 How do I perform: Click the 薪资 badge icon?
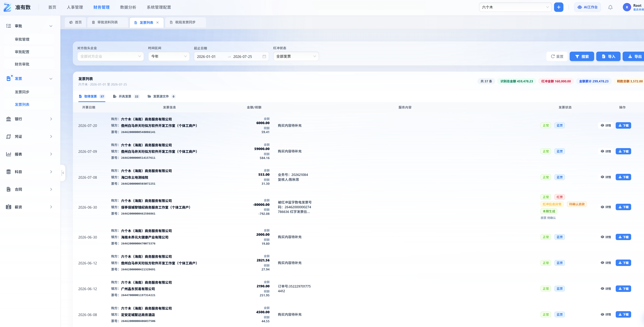point(9,207)
